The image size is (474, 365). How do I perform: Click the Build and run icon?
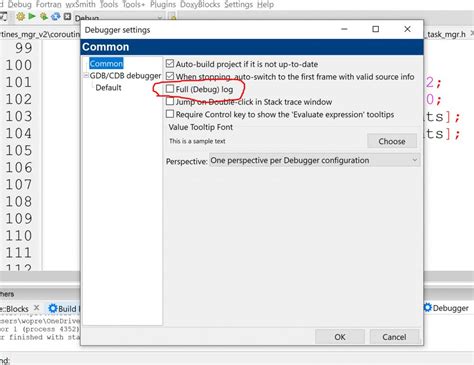click(x=44, y=16)
